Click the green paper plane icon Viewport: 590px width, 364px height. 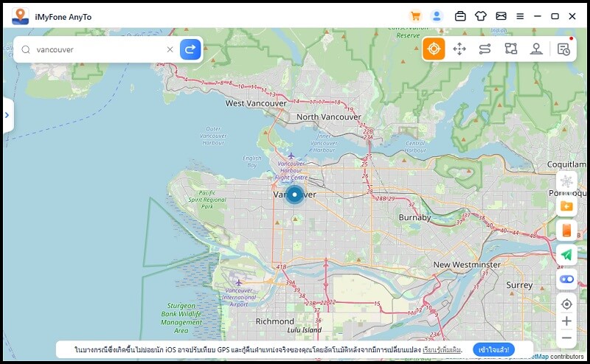click(566, 254)
